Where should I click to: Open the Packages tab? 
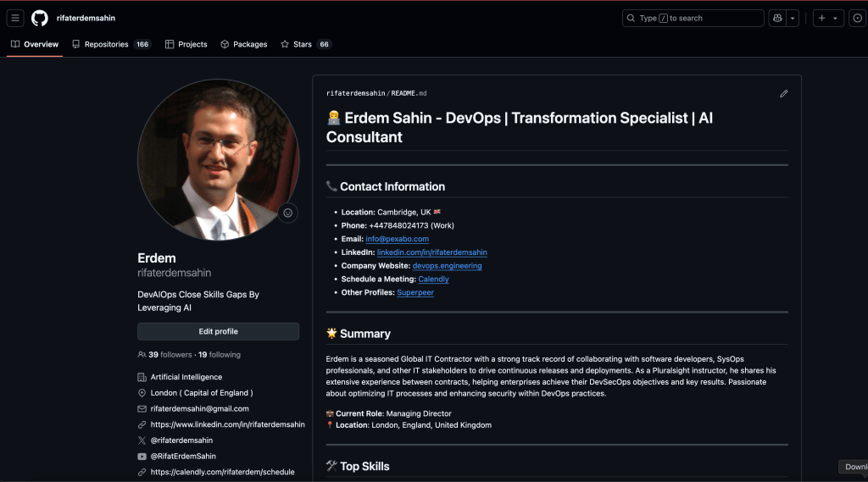click(x=243, y=44)
